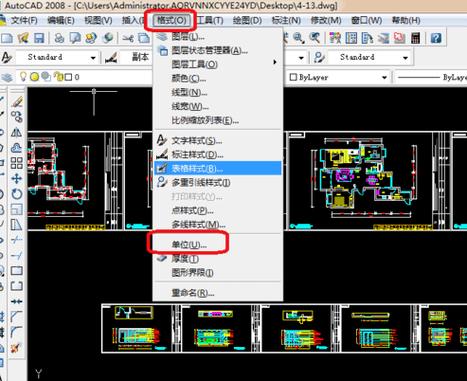Open the Help question mark icon
The image size is (467, 381).
click(435, 38)
